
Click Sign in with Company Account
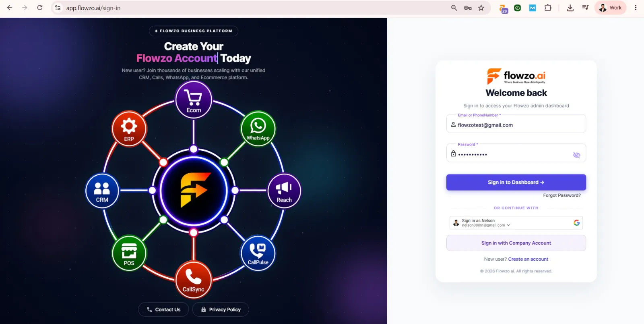click(516, 243)
